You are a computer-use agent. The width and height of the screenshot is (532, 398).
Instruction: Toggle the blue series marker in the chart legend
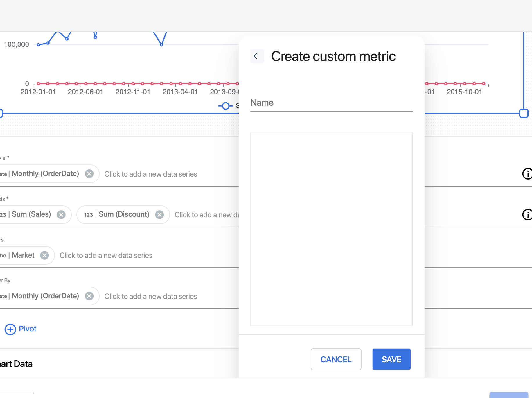tap(226, 106)
